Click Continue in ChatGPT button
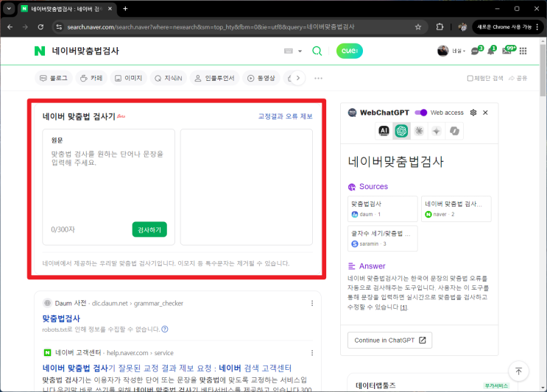Viewport: 547px width, 392px height. pos(389,340)
